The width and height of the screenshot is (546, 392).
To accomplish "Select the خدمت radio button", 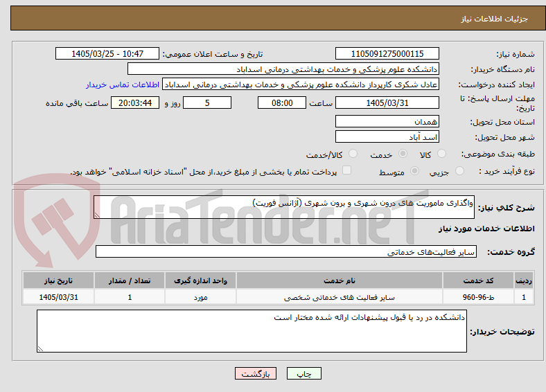I will 403,154.
